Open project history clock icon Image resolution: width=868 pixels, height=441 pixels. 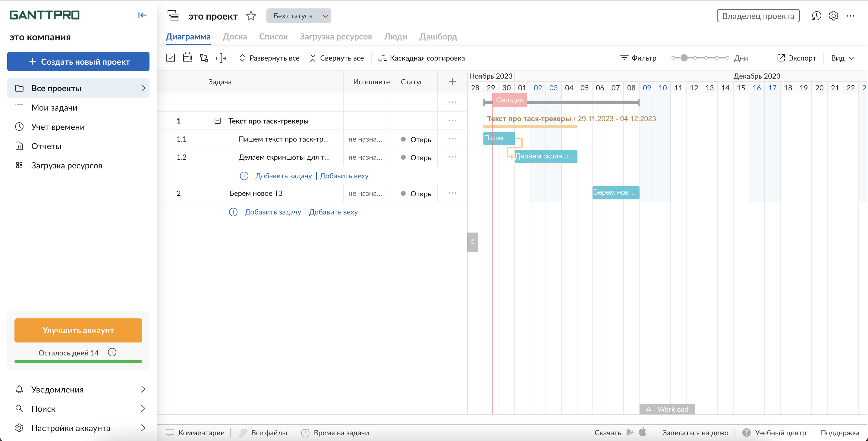(x=816, y=16)
